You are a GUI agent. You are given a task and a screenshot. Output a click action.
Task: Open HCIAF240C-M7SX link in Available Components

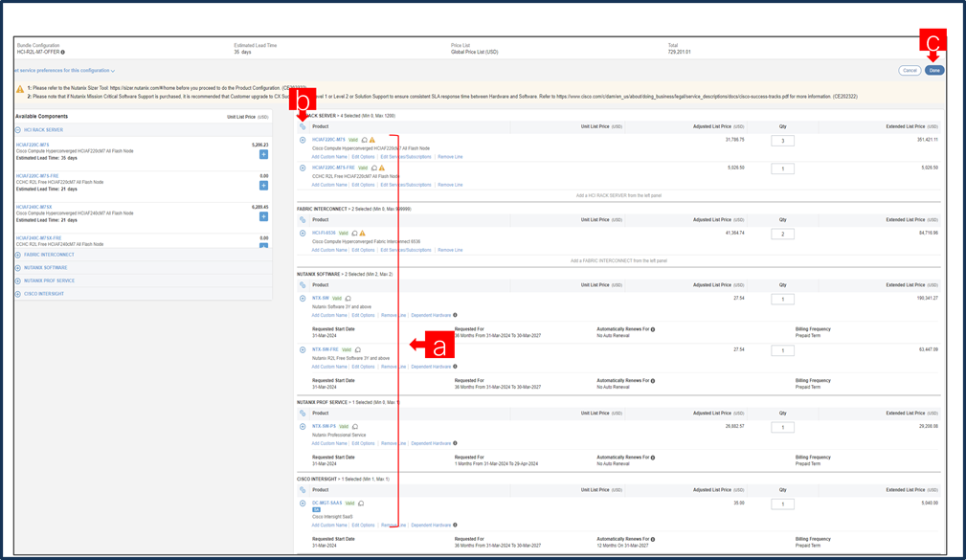pyautogui.click(x=34, y=207)
